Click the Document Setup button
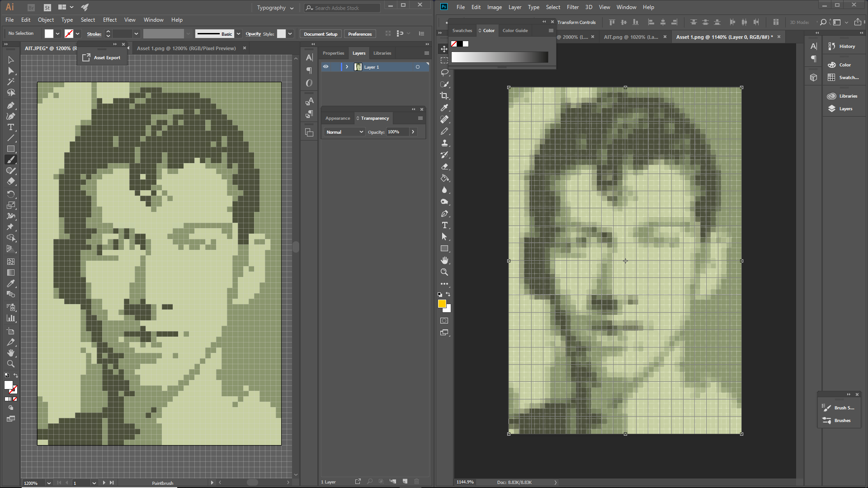The width and height of the screenshot is (868, 488). [320, 33]
